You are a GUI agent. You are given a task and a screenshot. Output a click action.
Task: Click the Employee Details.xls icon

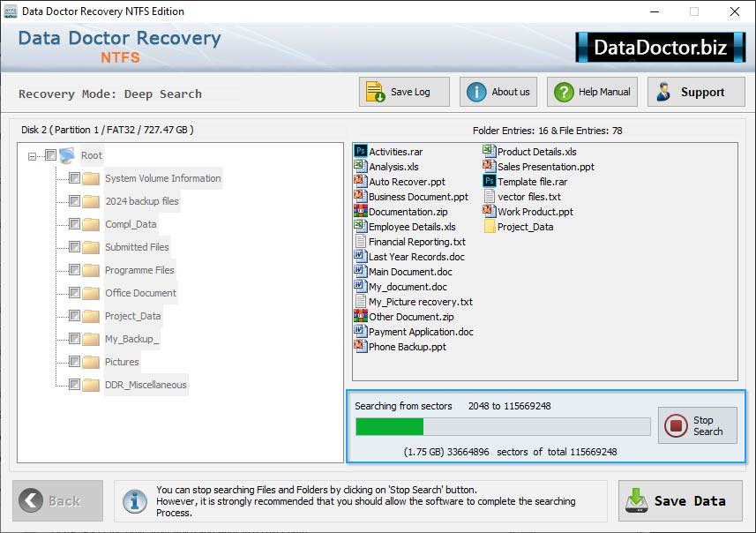[x=360, y=226]
